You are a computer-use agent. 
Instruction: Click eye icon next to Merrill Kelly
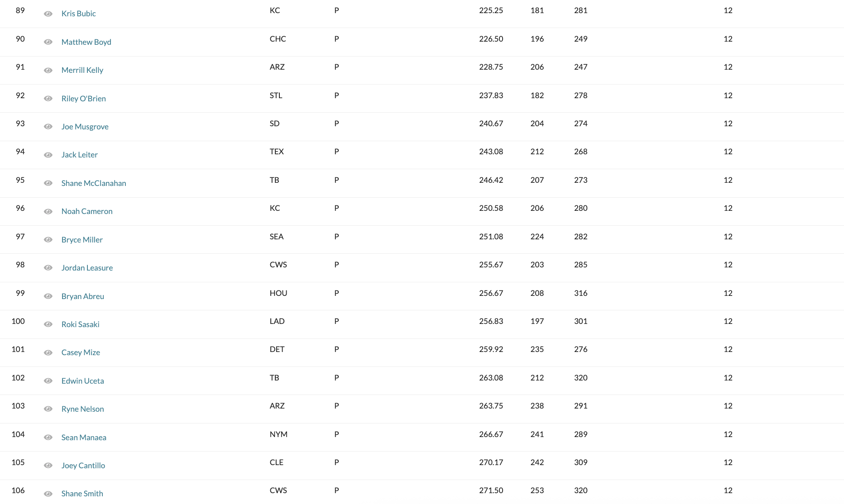point(48,70)
